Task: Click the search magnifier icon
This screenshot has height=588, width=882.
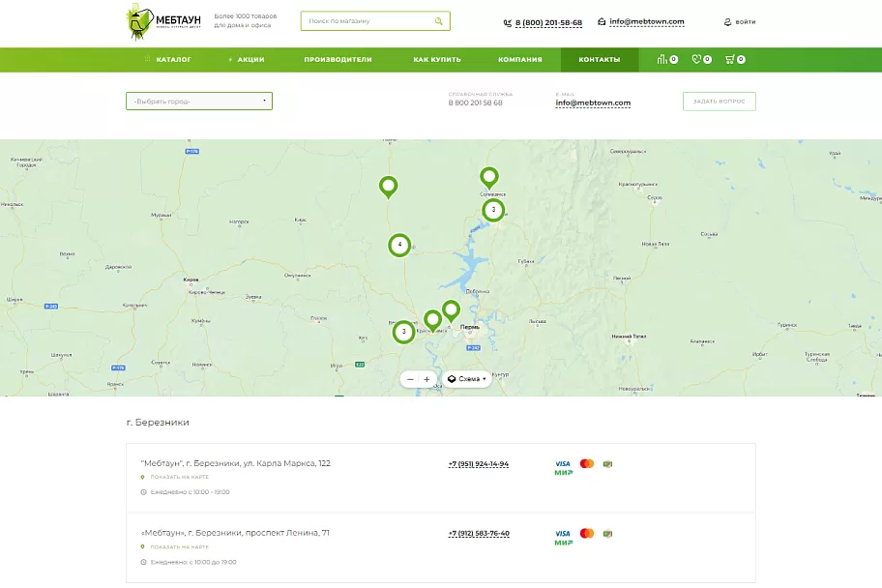Action: (x=438, y=21)
